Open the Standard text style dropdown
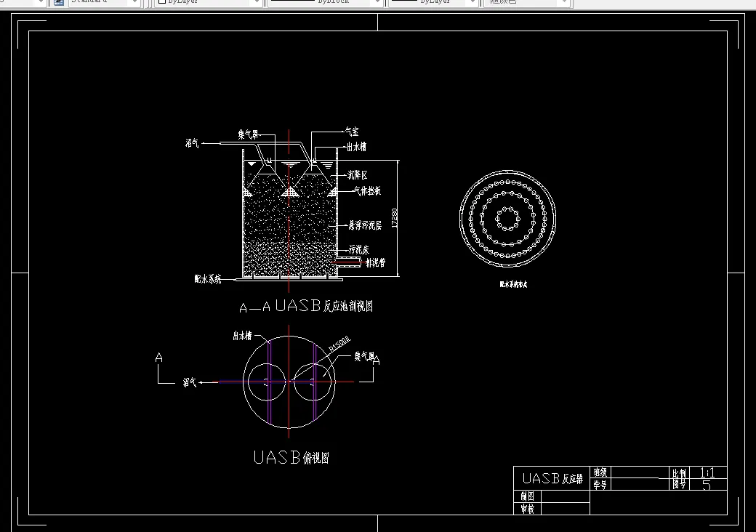Image resolution: width=756 pixels, height=532 pixels. coord(134,4)
